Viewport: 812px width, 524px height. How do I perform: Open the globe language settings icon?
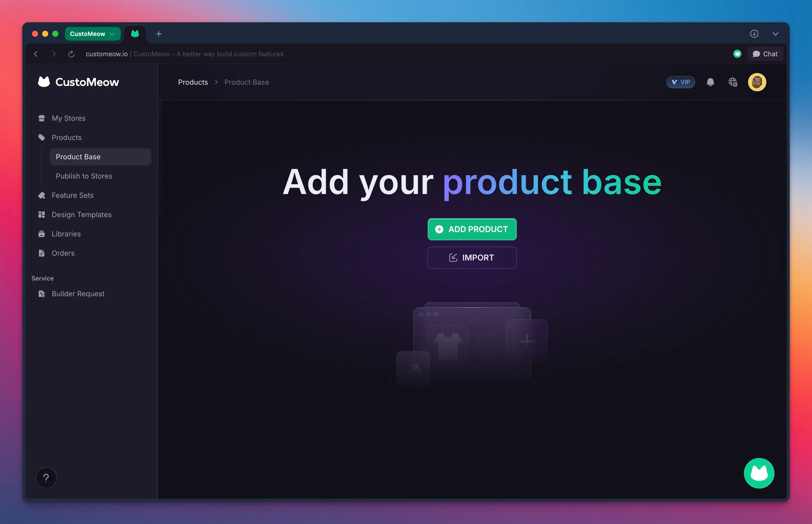(x=733, y=82)
